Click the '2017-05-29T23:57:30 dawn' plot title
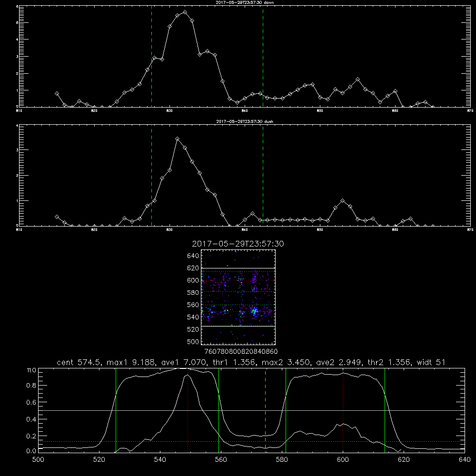Image resolution: width=476 pixels, height=476 pixels. 245,2
